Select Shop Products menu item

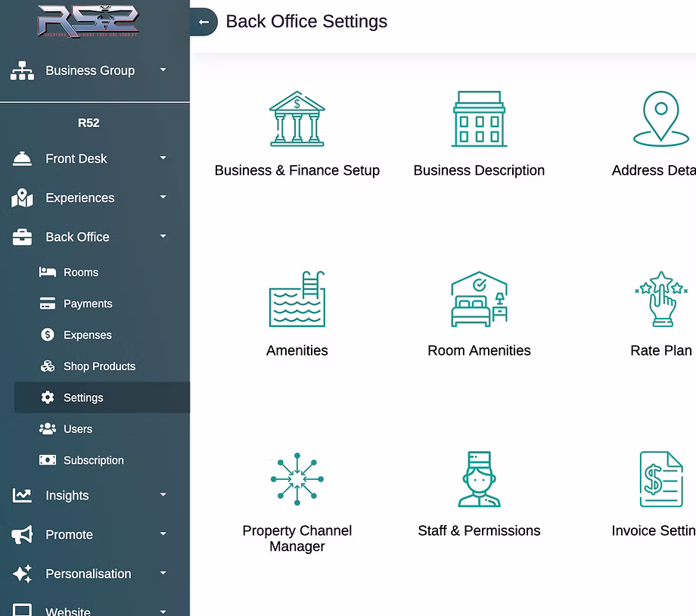(98, 366)
